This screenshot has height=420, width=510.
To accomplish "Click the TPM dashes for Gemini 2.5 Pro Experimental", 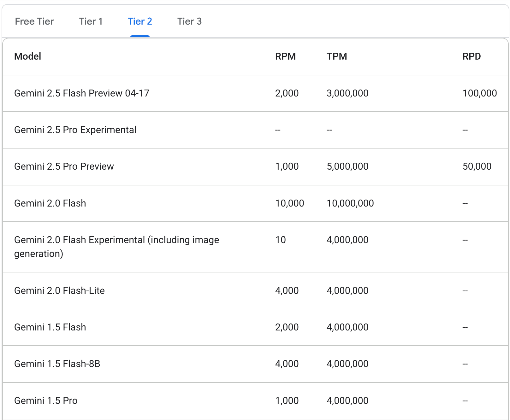I will click(329, 130).
